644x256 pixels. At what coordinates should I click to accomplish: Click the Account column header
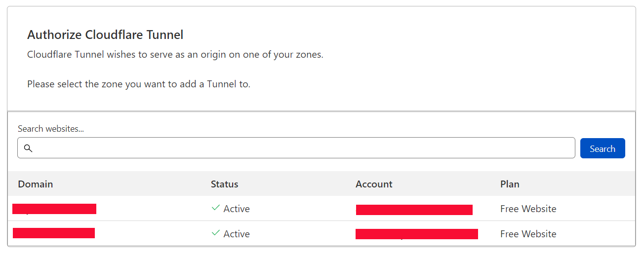pyautogui.click(x=374, y=184)
